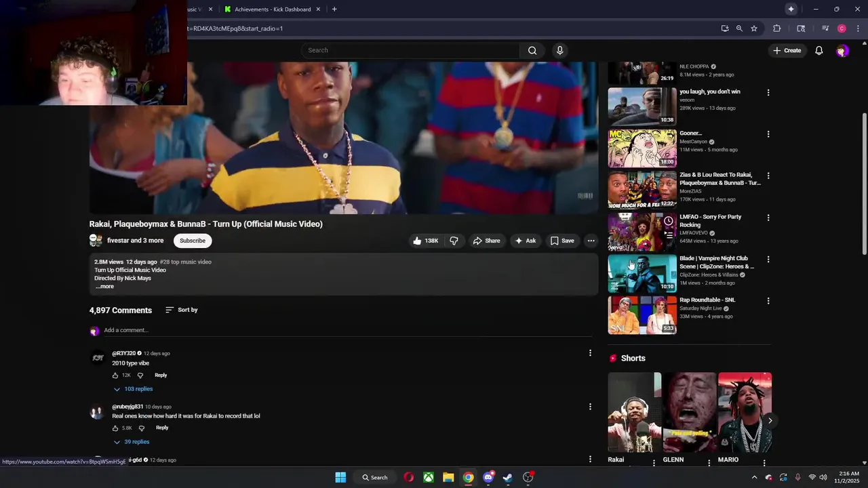Like the R3Y320 comment
This screenshot has width=868, height=488.
115,375
